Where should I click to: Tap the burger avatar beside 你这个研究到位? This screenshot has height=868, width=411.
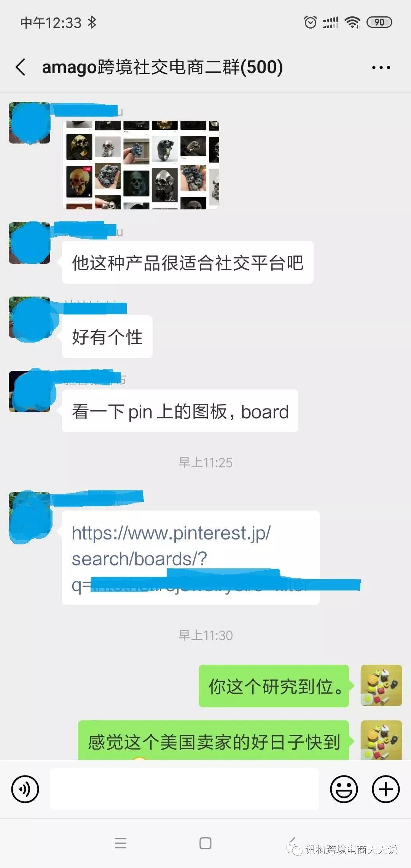click(381, 686)
